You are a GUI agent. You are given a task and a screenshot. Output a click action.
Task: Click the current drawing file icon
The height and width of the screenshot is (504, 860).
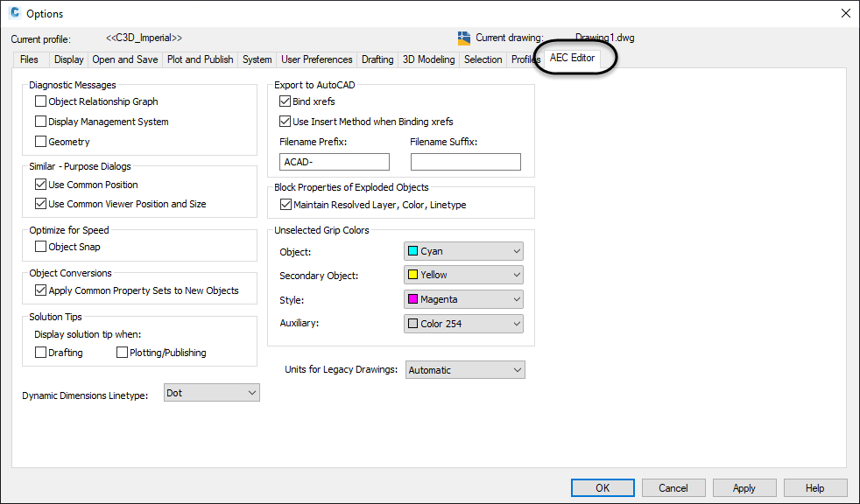click(464, 38)
